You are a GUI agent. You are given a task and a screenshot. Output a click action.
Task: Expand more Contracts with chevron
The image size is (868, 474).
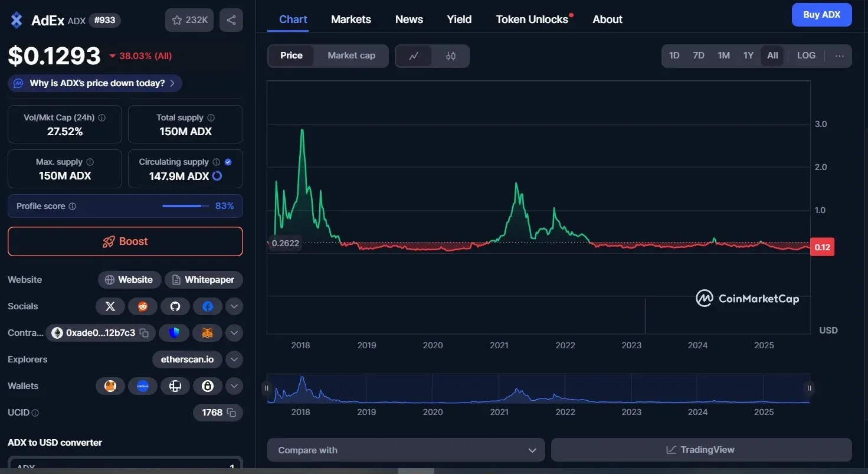tap(234, 333)
